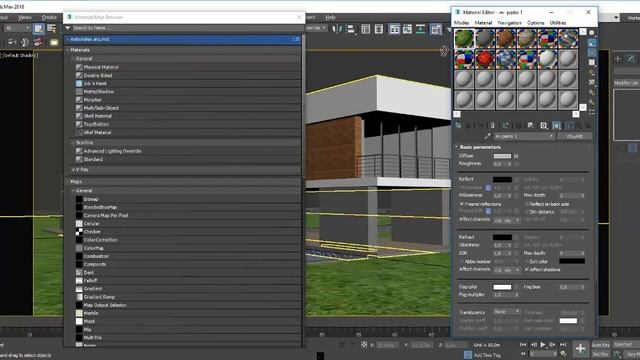The image size is (640, 360).
Task: Click the Cellular map icon
Action: 79,223
